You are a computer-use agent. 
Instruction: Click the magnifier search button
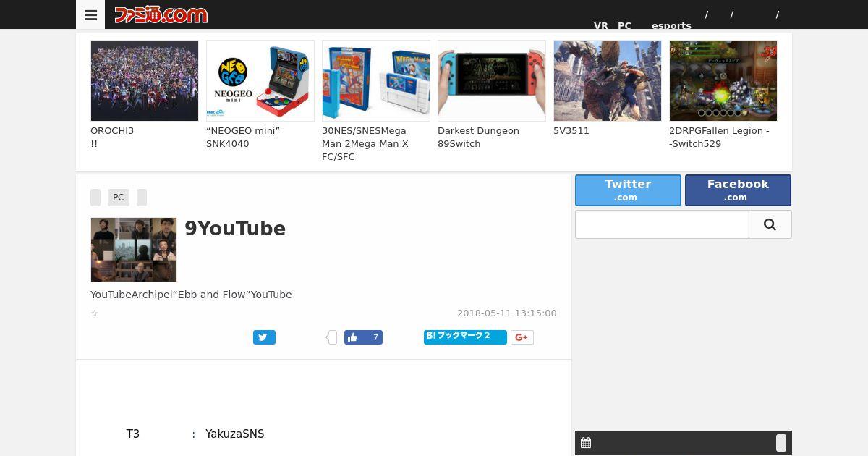point(770,224)
